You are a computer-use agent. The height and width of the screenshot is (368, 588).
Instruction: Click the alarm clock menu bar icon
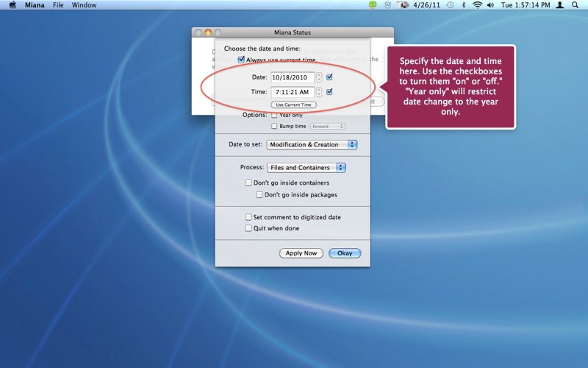(x=387, y=5)
